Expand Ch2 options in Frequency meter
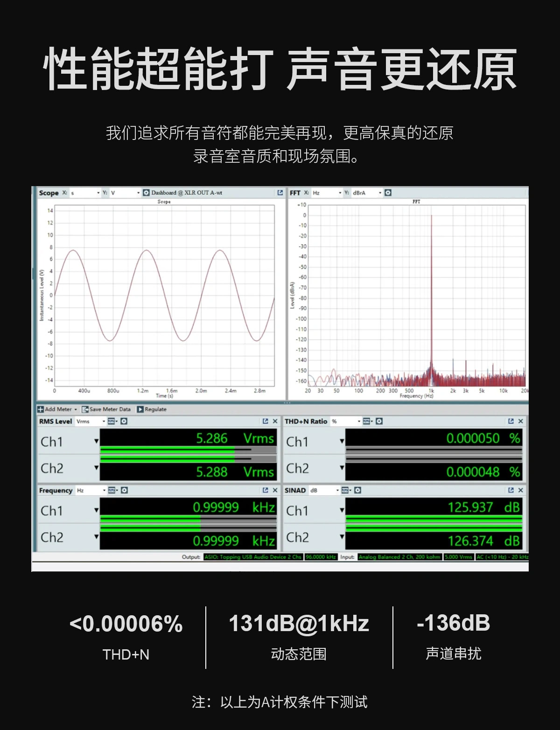 97,537
